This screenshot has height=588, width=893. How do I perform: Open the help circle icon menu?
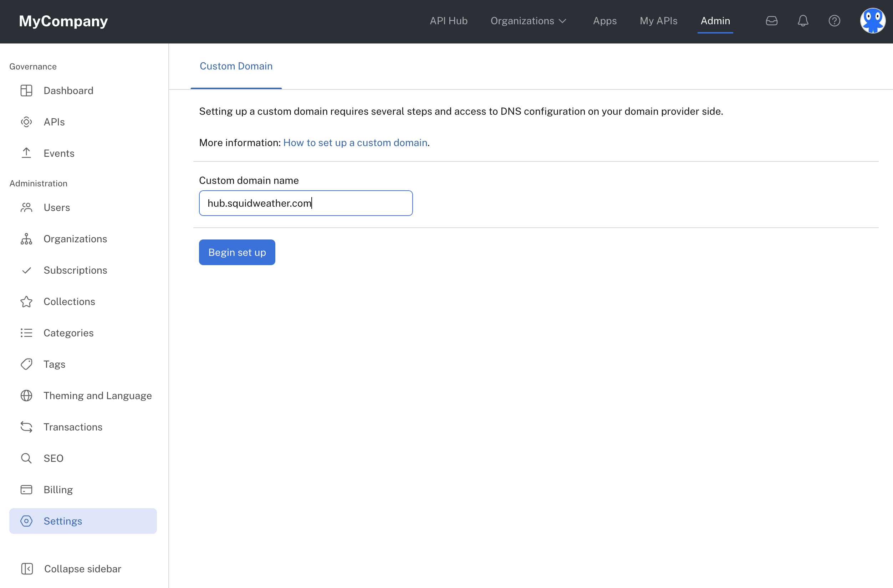(x=834, y=21)
